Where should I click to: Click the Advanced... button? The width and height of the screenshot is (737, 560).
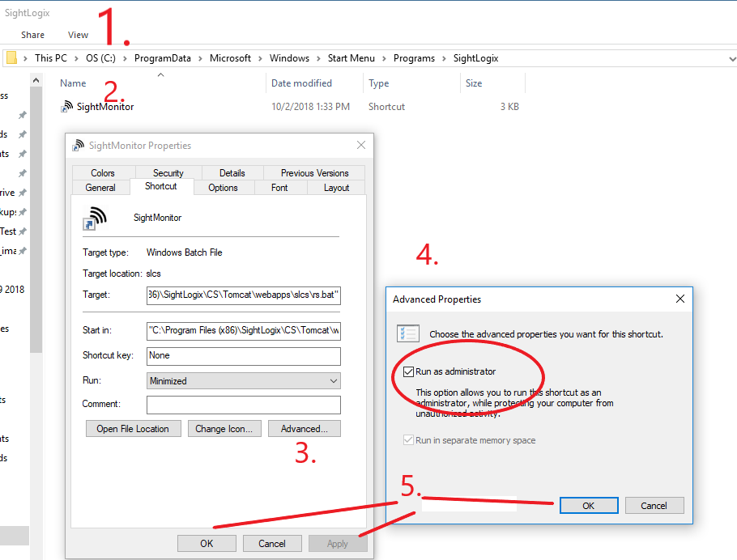(x=305, y=428)
